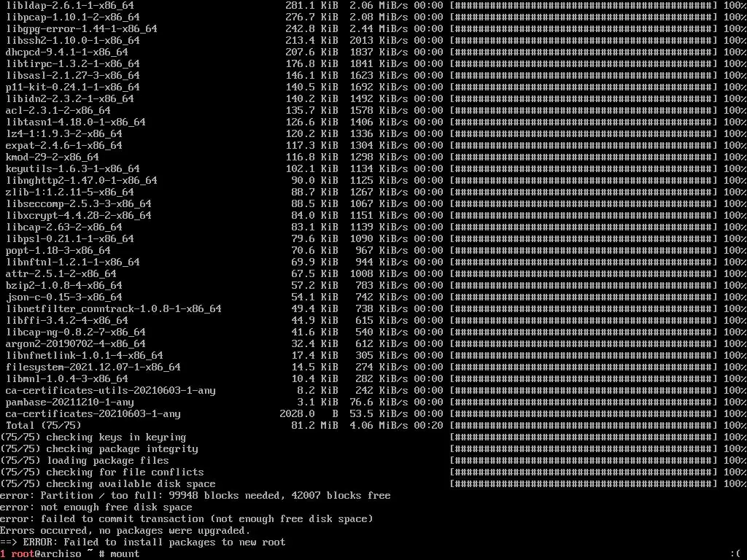Screen dimensions: 747x560
Task: Click the sad face exit status indicator
Action: (738, 554)
